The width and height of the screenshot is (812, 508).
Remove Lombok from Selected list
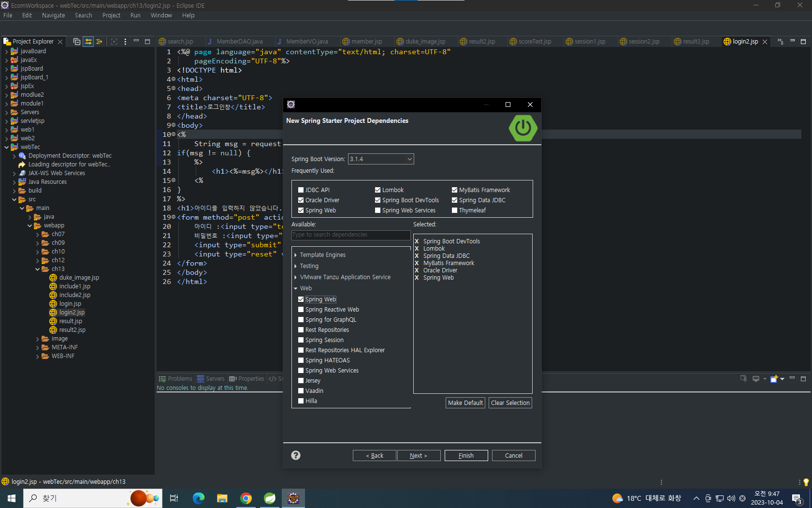tap(417, 249)
